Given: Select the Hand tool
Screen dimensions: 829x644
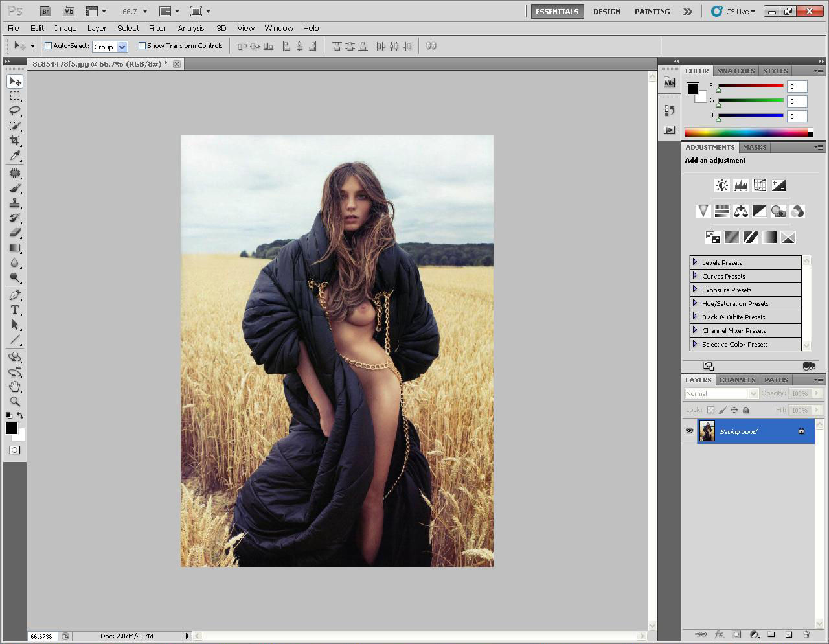Looking at the screenshot, I should (15, 387).
